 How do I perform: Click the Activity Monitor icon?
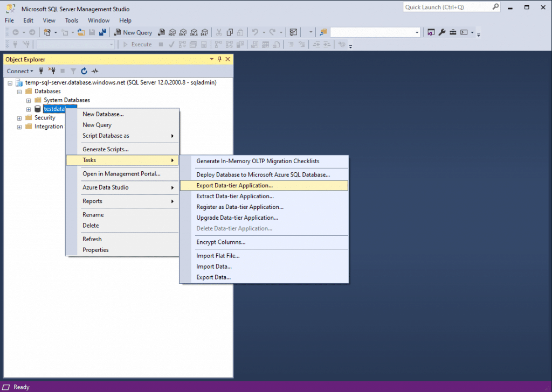click(293, 32)
